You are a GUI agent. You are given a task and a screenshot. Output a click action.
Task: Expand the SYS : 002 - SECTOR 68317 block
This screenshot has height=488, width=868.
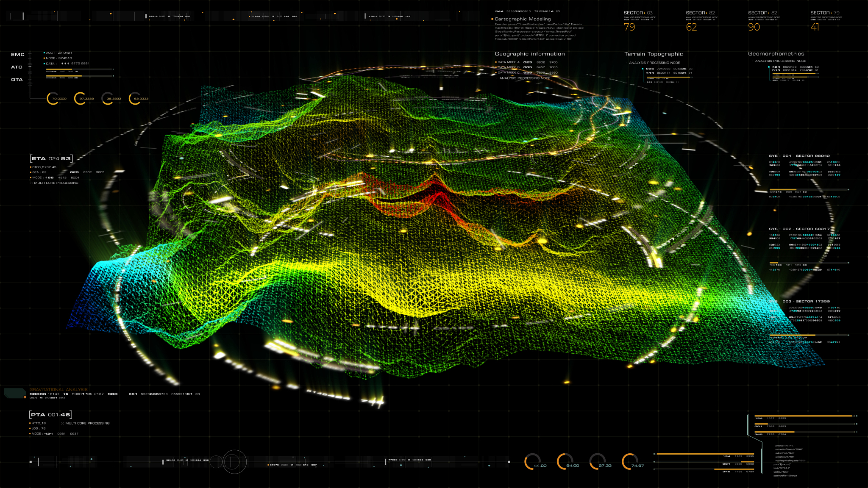(799, 229)
